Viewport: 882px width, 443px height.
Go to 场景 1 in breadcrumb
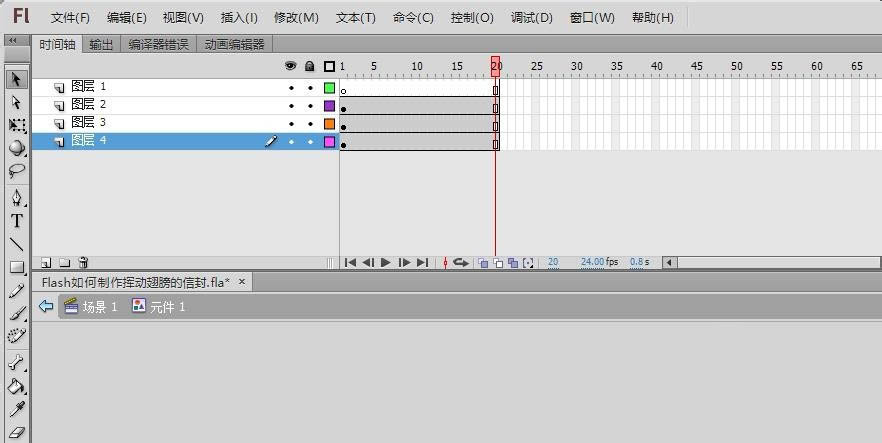(x=91, y=307)
